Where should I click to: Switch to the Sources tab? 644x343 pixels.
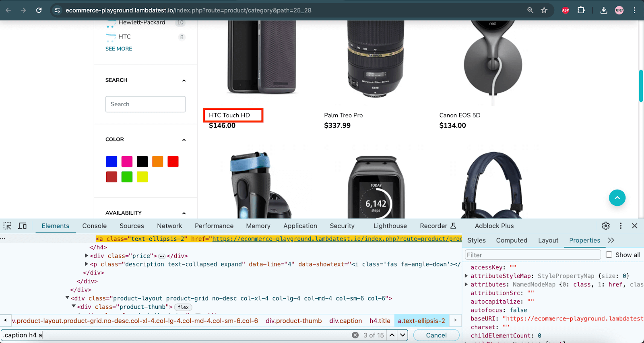pyautogui.click(x=132, y=226)
